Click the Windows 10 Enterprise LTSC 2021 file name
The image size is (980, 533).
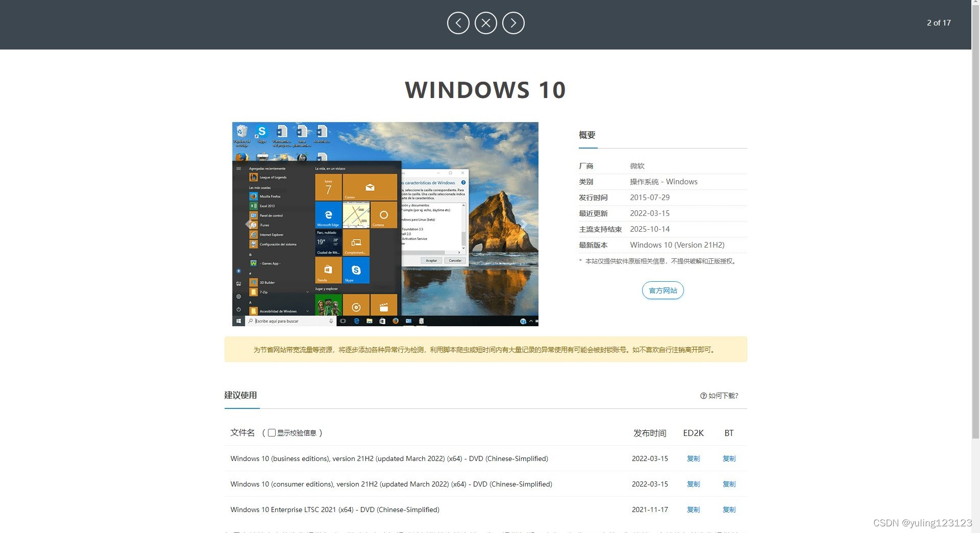pos(335,510)
